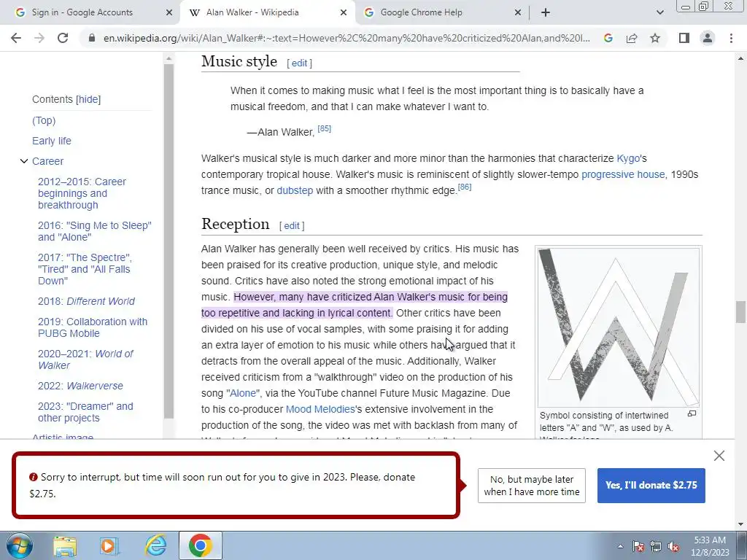This screenshot has height=560, width=747.
Task: Go to 2020–2021: World of Walker section
Action: (x=85, y=359)
